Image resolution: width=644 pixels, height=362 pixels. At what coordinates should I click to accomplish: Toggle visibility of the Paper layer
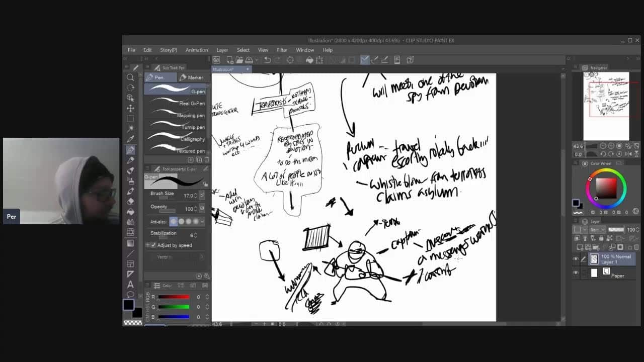pos(576,273)
